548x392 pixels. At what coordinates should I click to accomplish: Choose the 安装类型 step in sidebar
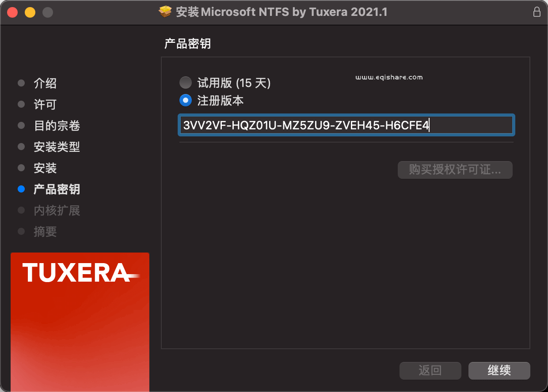tap(57, 147)
